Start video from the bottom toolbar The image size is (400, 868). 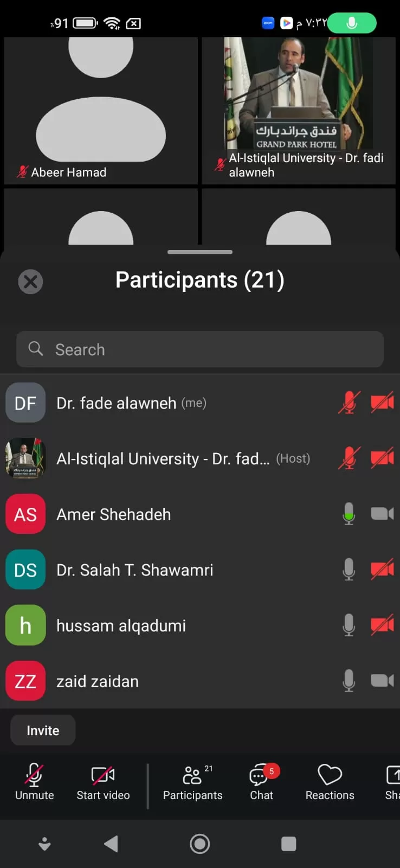click(x=103, y=782)
